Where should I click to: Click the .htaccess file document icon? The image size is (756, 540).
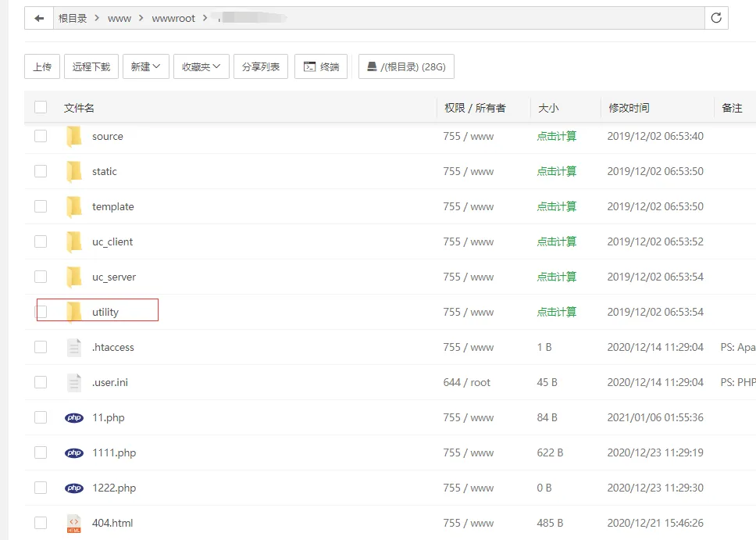click(x=74, y=347)
